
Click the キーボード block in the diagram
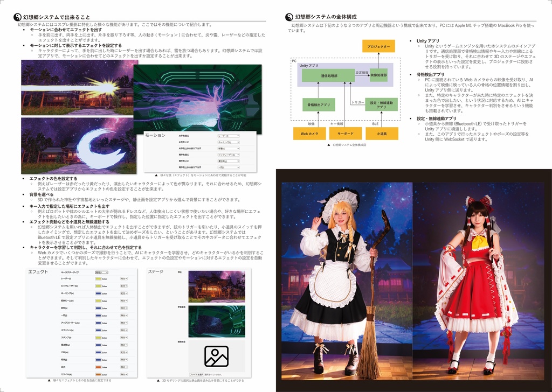[345, 134]
